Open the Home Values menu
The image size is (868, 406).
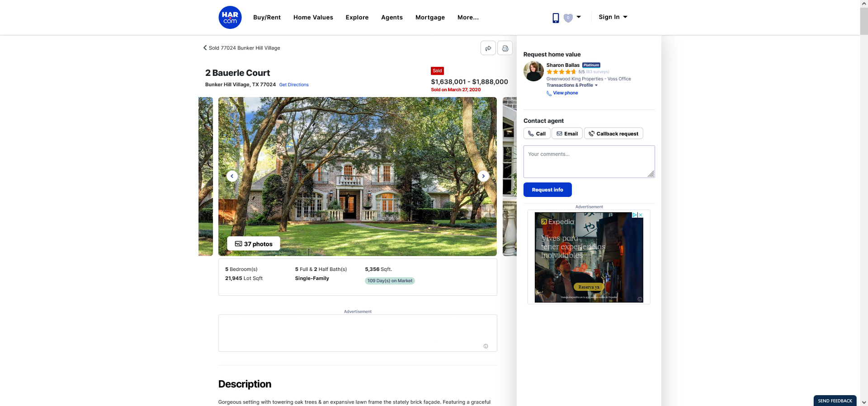(x=313, y=17)
